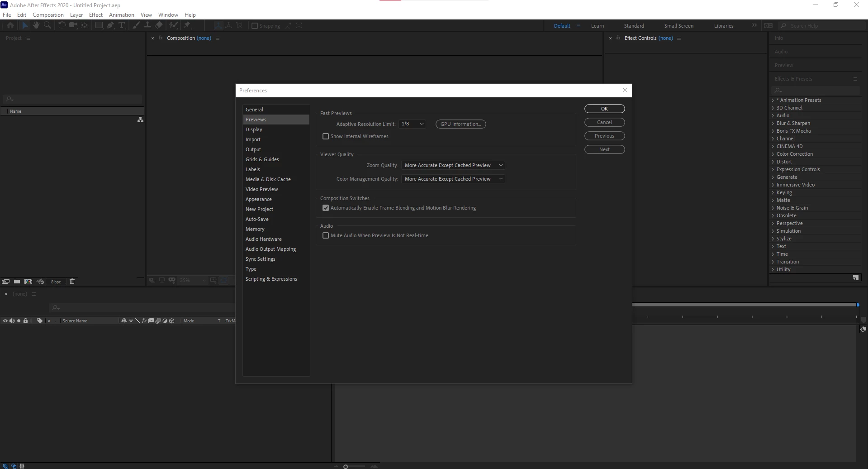Image resolution: width=868 pixels, height=469 pixels.
Task: Select the Rectangle shape tool
Action: tap(99, 25)
